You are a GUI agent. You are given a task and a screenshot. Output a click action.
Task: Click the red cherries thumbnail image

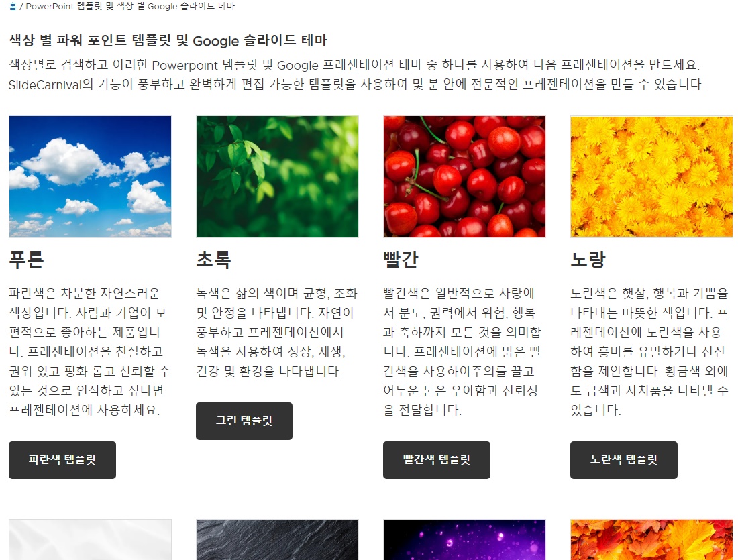(x=464, y=176)
